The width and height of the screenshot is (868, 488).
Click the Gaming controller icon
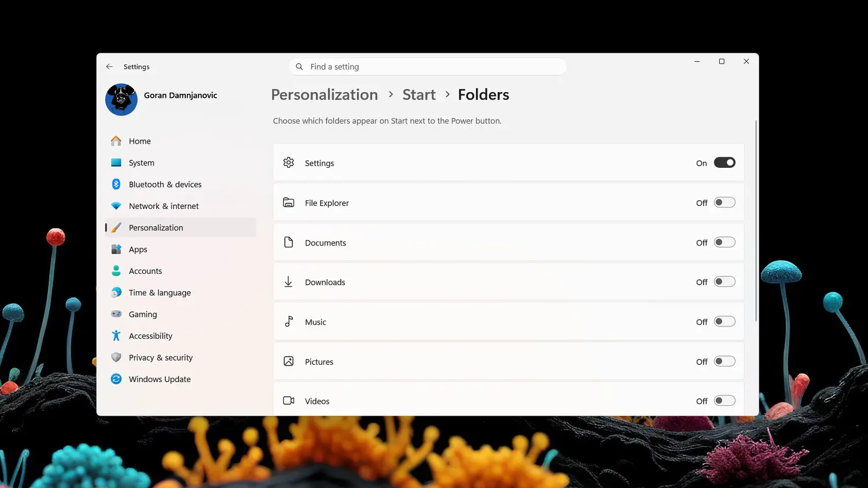click(x=116, y=314)
